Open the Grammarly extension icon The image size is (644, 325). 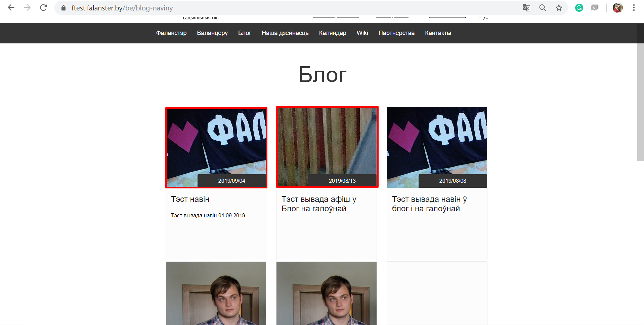coord(579,8)
